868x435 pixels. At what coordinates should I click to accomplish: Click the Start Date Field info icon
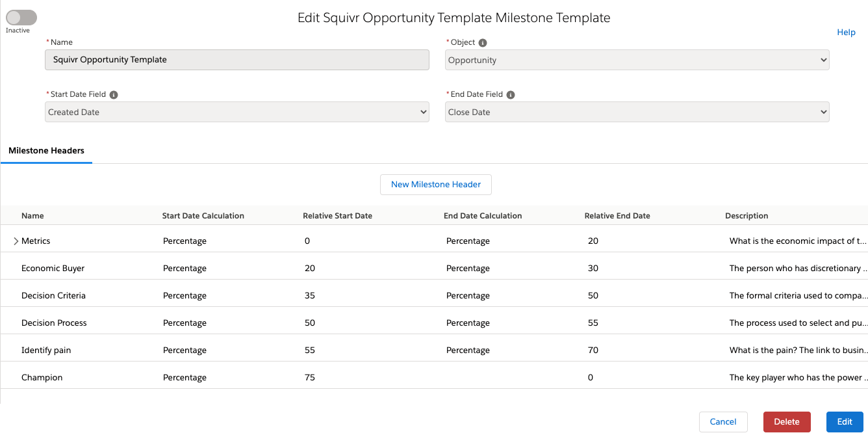click(x=114, y=95)
